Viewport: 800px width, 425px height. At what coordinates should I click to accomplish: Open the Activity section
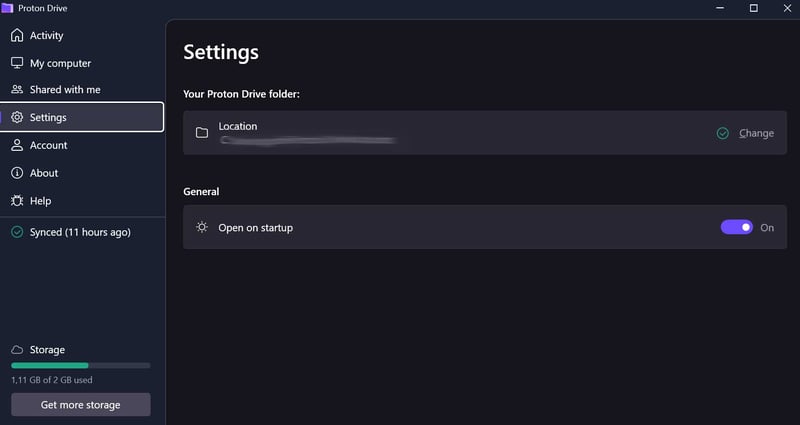(x=46, y=36)
